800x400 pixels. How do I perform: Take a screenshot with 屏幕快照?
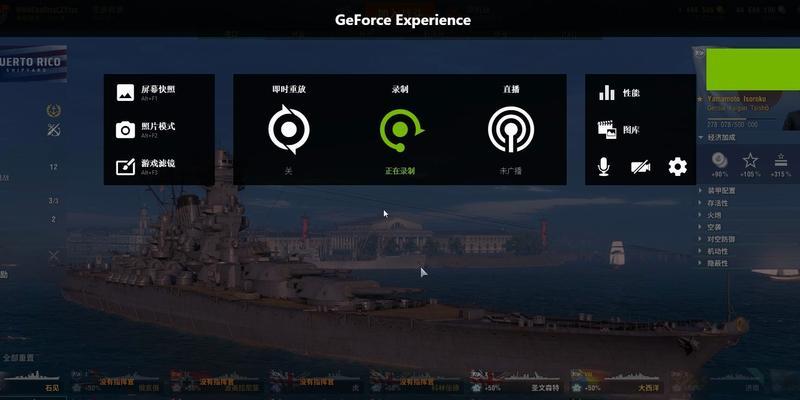[125, 92]
